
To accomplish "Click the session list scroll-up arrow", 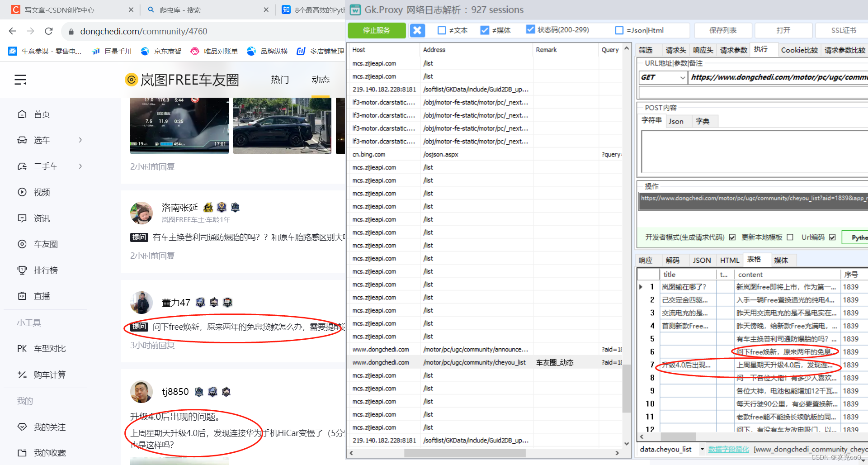I will [627, 48].
